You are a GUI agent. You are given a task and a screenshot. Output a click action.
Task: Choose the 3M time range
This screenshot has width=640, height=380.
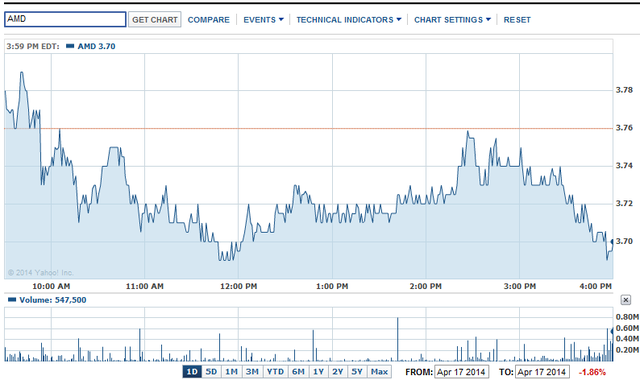(x=252, y=372)
